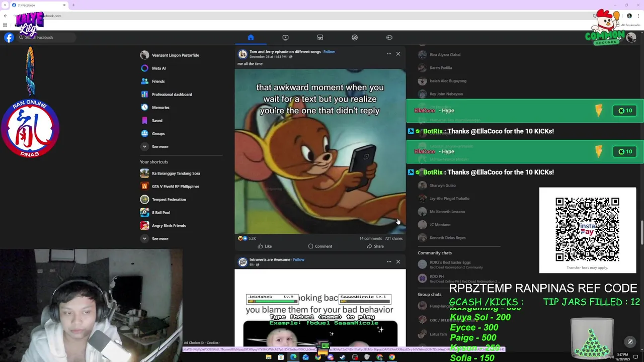Go back with browser back arrow
The width and height of the screenshot is (644, 362).
(6, 16)
